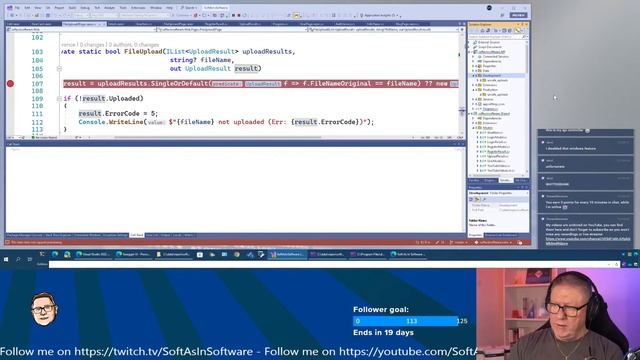
Task: Switch to the Swagger UI taskbar window
Action: [x=133, y=254]
